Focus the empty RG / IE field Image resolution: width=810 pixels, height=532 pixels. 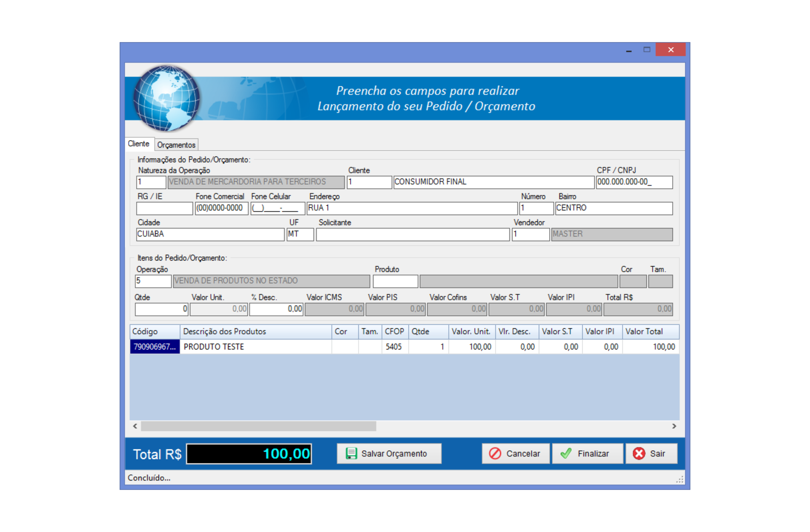click(x=164, y=208)
